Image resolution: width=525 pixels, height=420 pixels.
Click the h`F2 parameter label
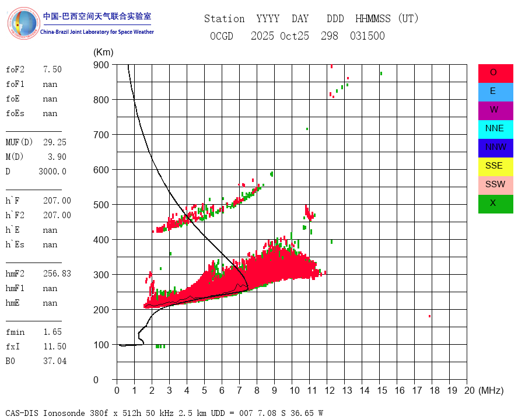(15, 215)
